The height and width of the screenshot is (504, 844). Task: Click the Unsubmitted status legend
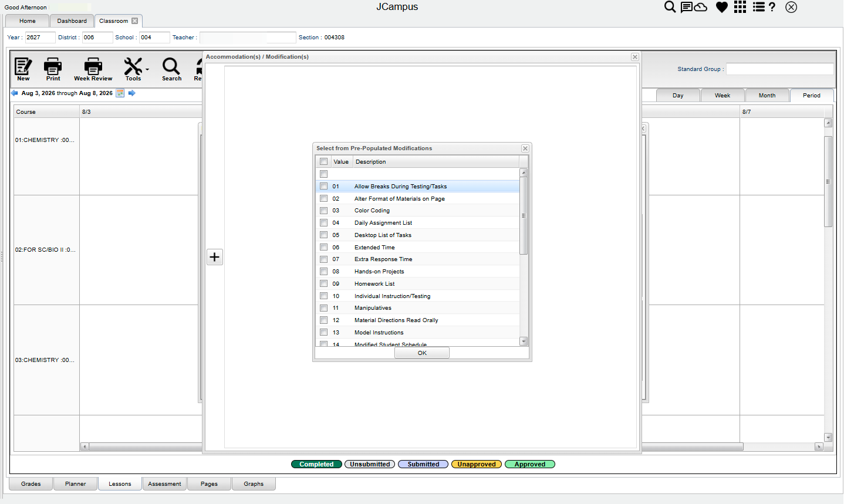click(x=370, y=464)
